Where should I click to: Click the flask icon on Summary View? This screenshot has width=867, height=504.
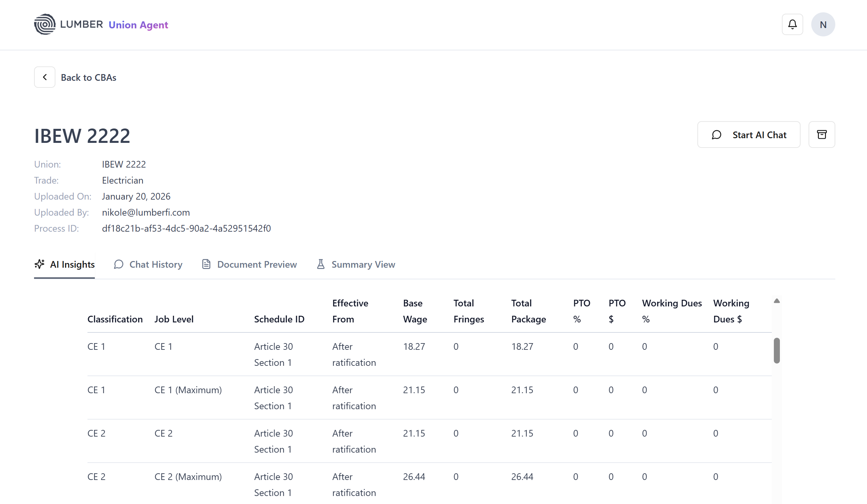click(320, 264)
